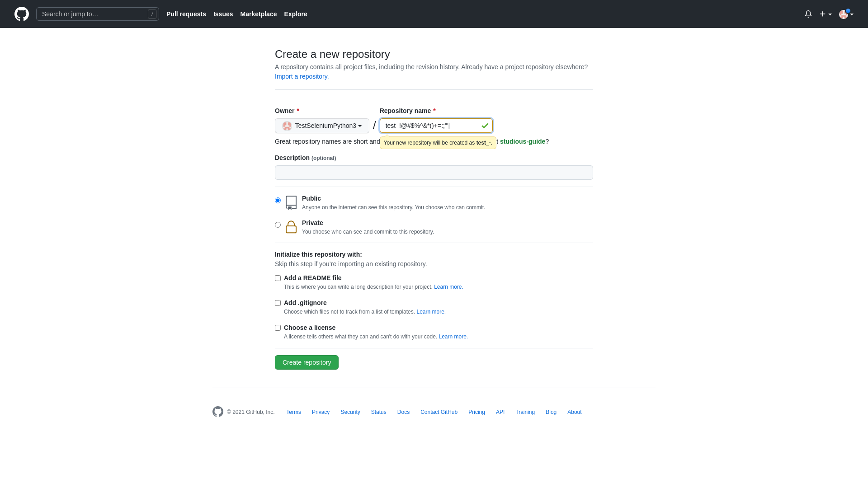Open the API footer link
The image size is (868, 488).
click(500, 412)
